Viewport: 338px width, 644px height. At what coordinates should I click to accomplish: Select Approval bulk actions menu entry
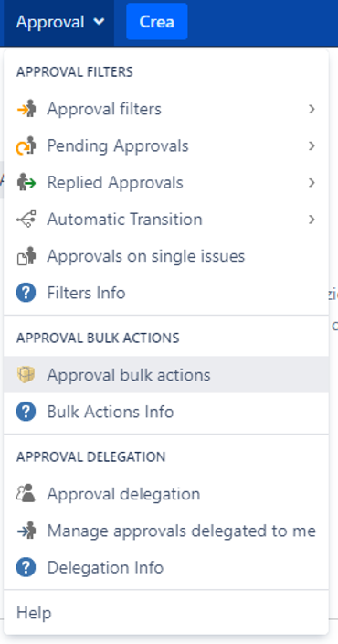tap(166, 374)
